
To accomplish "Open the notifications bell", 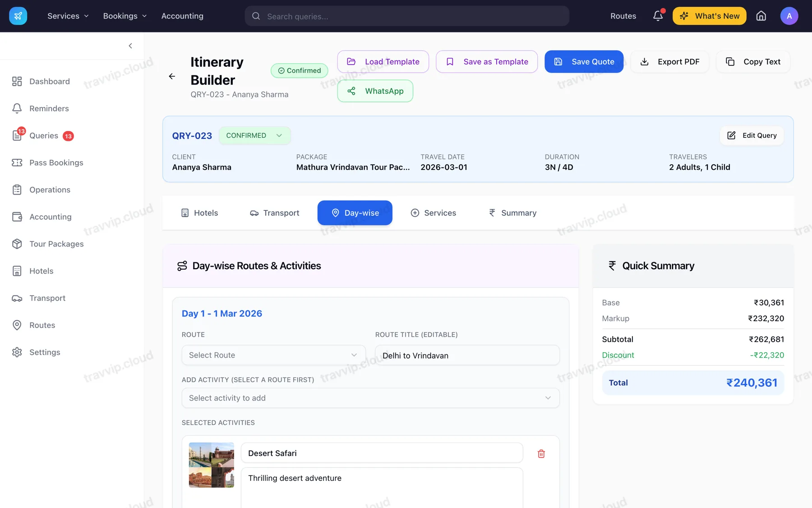I will tap(658, 16).
